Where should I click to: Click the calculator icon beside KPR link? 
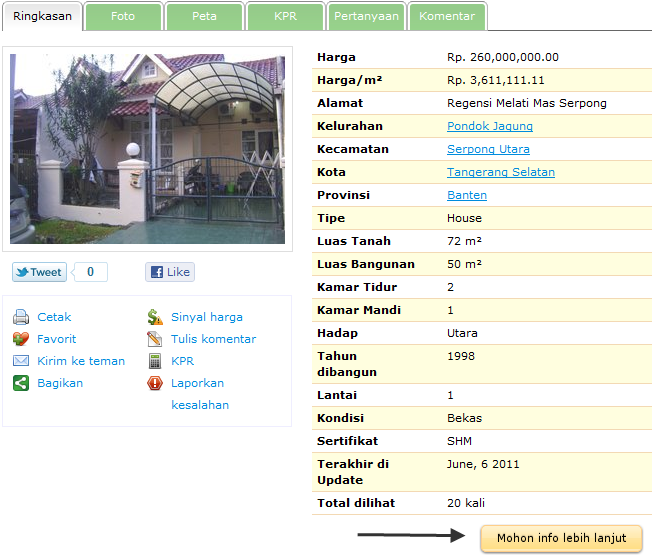point(155,361)
